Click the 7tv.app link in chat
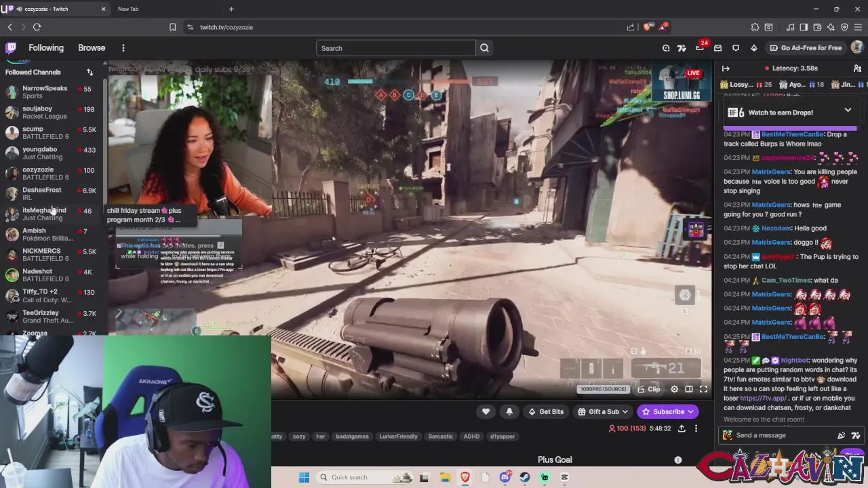The width and height of the screenshot is (868, 488). (764, 399)
